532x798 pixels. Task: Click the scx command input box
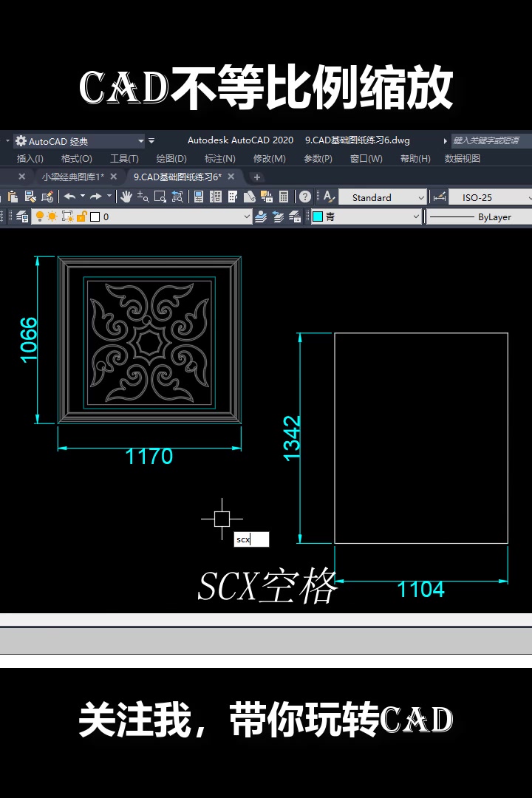(x=251, y=539)
